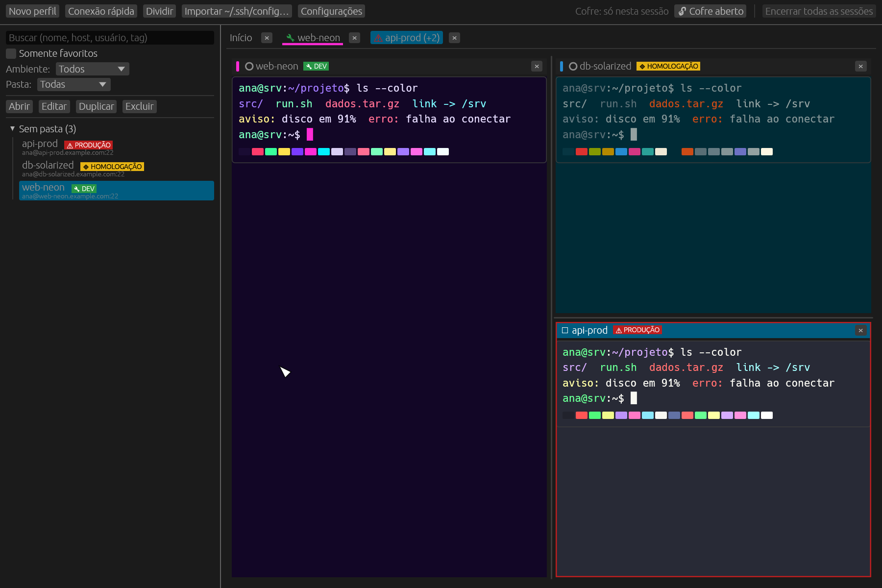Image resolution: width=882 pixels, height=588 pixels.
Task: Switch to the api-prod (+2) tab
Action: click(x=407, y=38)
